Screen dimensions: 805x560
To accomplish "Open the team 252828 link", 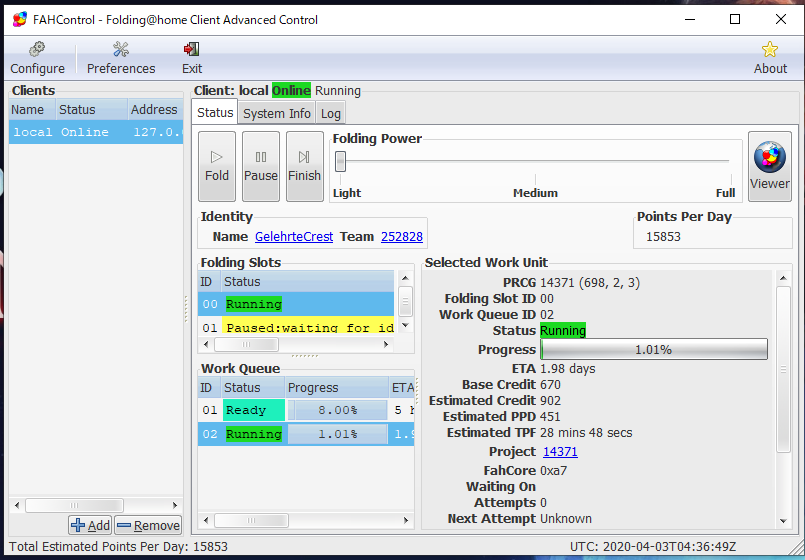I will pyautogui.click(x=401, y=237).
